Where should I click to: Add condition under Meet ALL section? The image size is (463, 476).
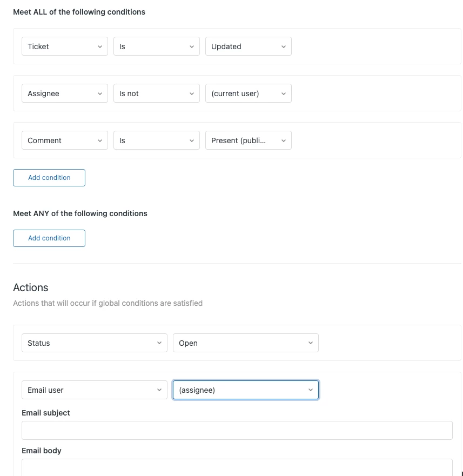pyautogui.click(x=49, y=178)
